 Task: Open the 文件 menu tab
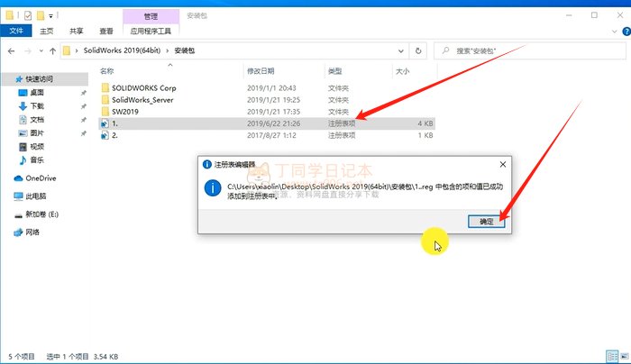coord(16,30)
